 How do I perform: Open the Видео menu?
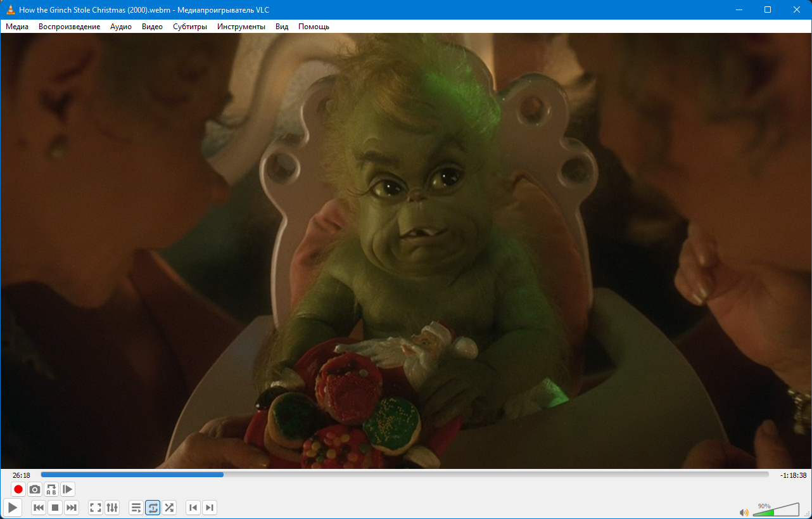152,27
